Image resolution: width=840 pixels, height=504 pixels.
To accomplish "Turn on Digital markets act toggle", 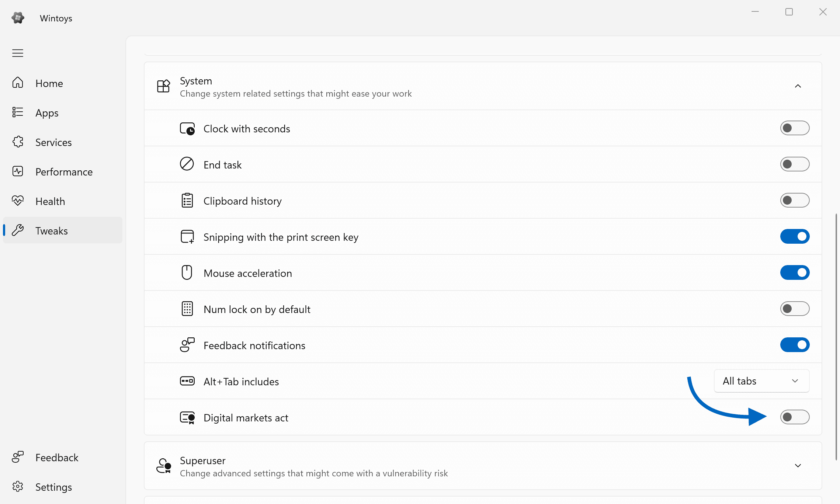I will (x=795, y=417).
